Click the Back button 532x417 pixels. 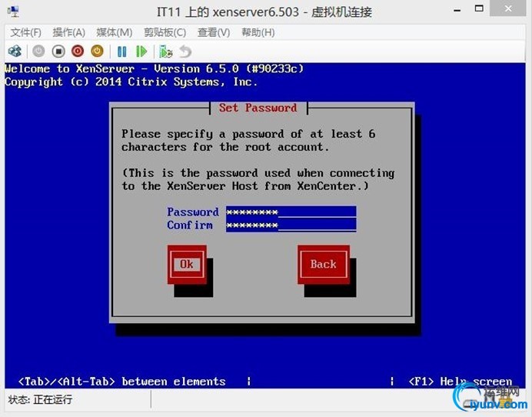(324, 265)
